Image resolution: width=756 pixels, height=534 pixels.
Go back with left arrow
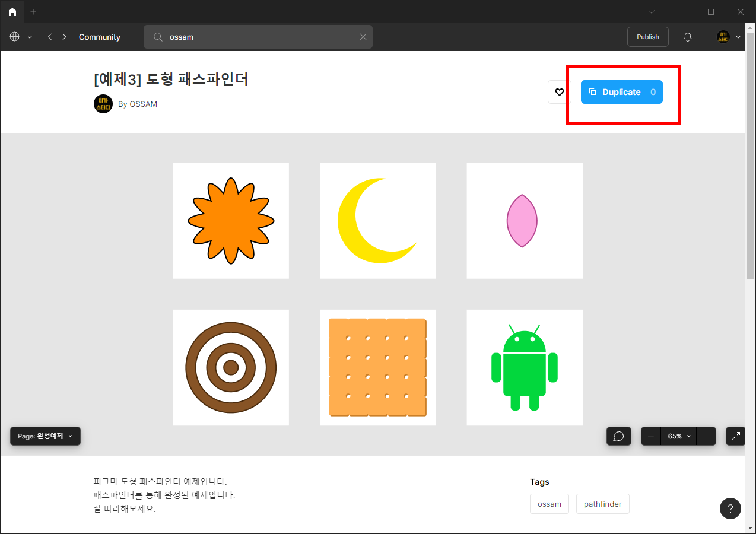pyautogui.click(x=50, y=37)
